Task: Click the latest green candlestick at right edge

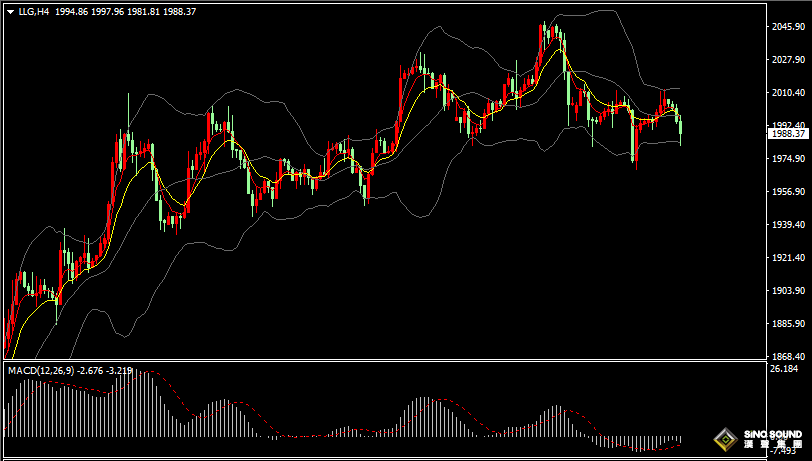Action: coord(680,126)
